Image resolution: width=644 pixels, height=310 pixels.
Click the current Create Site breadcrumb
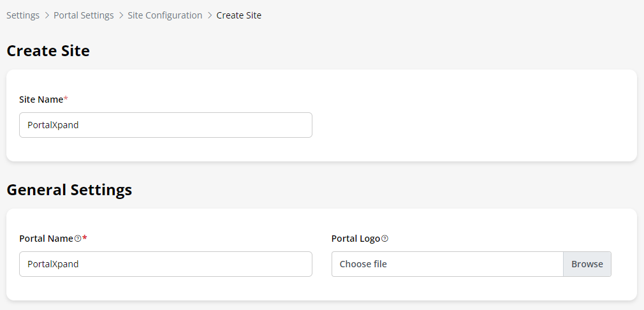pyautogui.click(x=239, y=15)
